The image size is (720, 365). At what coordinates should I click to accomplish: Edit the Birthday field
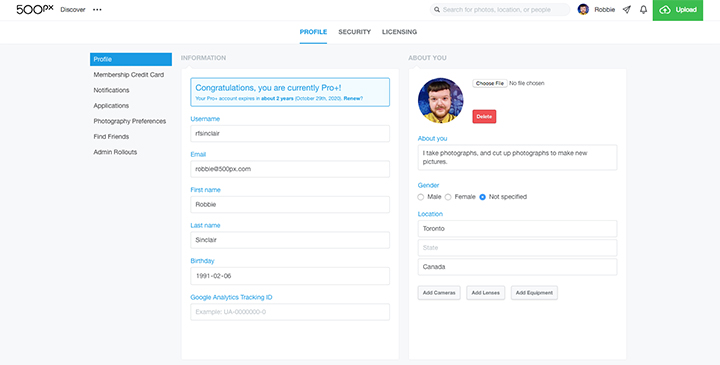pos(290,276)
